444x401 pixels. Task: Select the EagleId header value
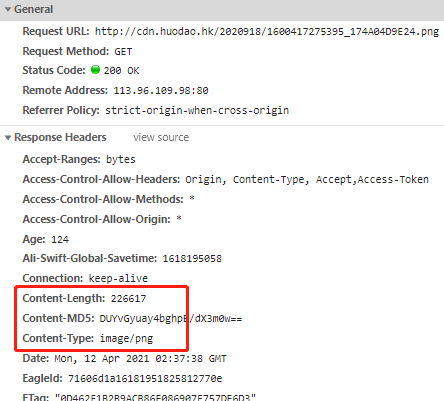(145, 379)
